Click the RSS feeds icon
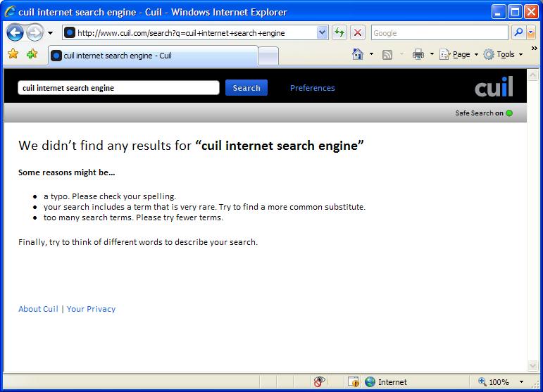Screen dimensions: 543x392 pyautogui.click(x=387, y=54)
